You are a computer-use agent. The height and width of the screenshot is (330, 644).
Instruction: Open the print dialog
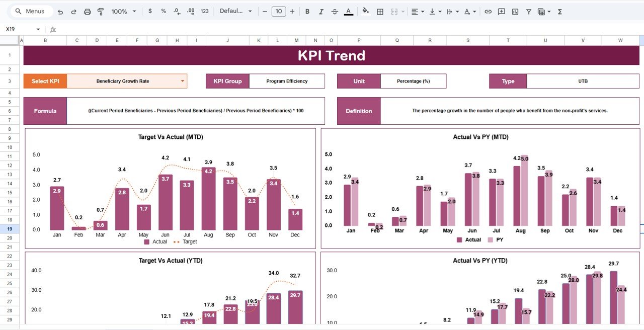(87, 11)
